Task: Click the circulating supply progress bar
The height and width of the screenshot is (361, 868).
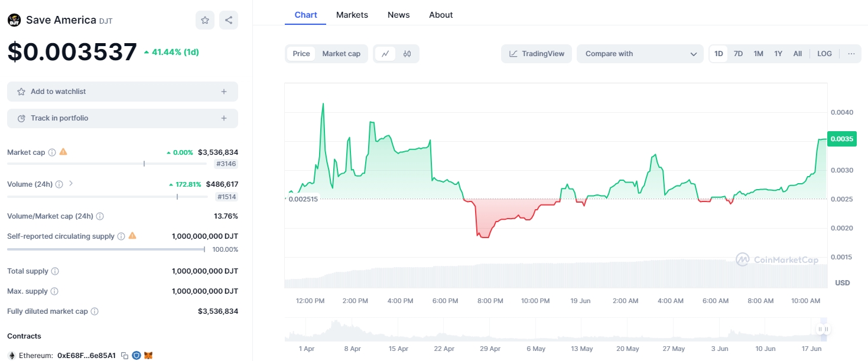Action: tap(106, 249)
